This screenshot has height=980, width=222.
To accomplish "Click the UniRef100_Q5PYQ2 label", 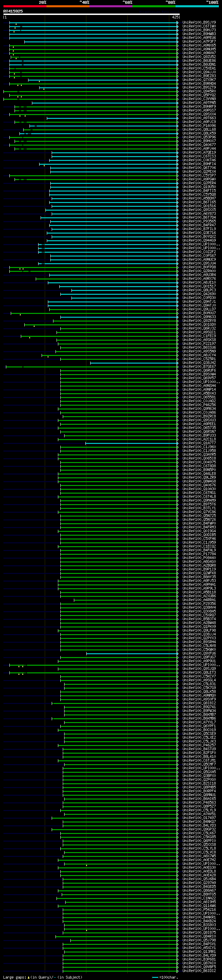I will pos(199,95).
